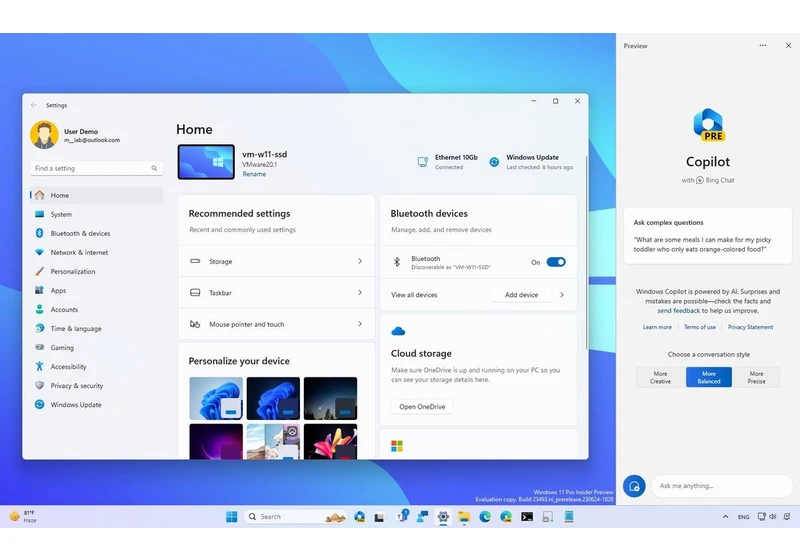
Task: Click the Storage drive icon
Action: [195, 261]
